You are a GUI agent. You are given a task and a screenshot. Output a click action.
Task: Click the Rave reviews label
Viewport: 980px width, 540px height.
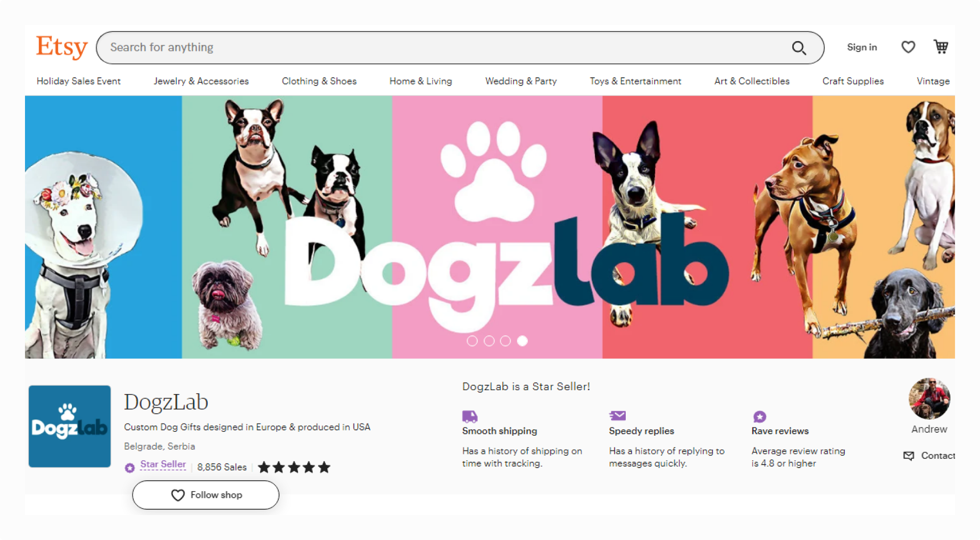[x=780, y=431]
